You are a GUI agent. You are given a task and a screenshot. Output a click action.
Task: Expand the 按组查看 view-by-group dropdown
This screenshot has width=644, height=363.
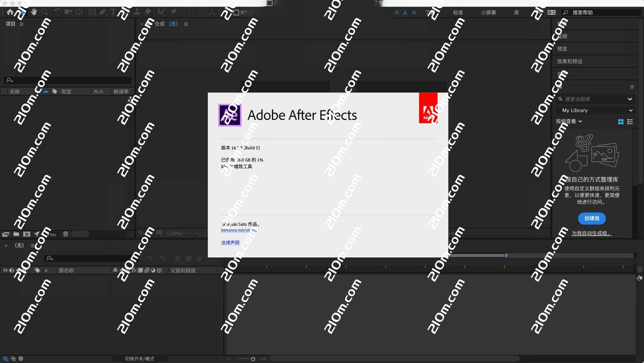click(x=569, y=121)
